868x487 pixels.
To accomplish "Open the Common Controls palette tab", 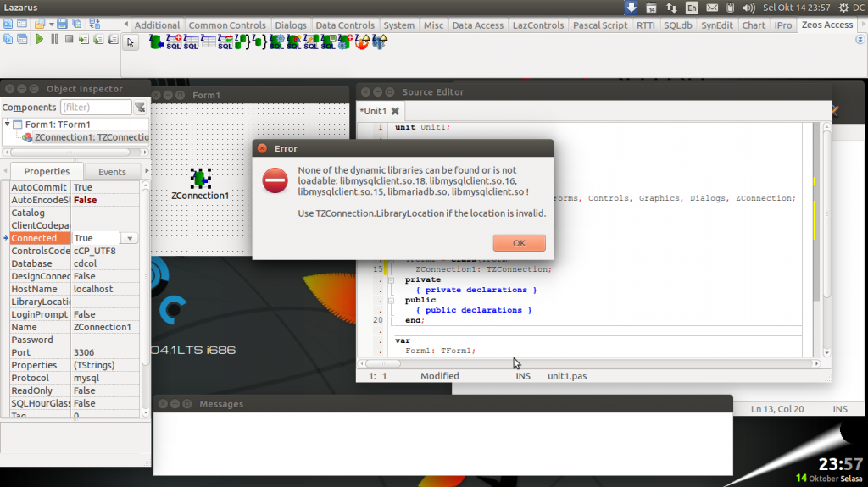I will [x=227, y=25].
